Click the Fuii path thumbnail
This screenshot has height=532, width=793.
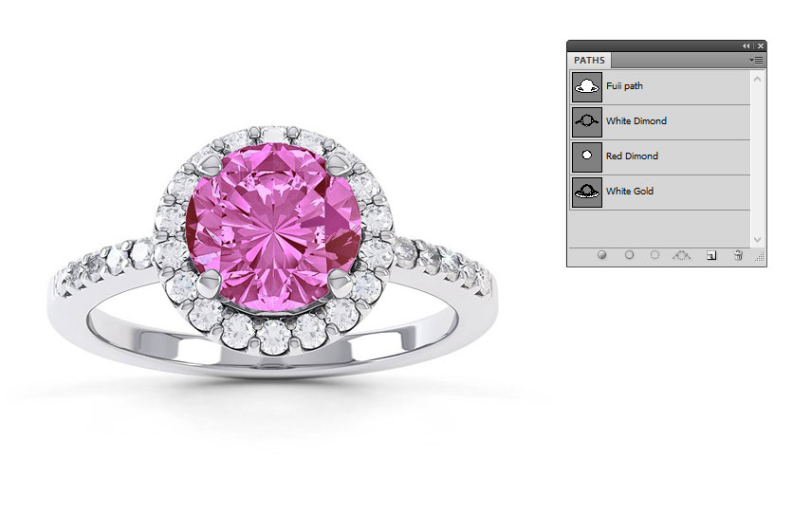click(587, 86)
